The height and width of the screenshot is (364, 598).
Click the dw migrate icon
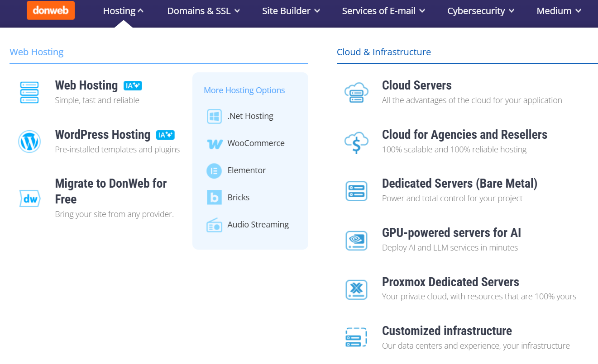[x=29, y=199]
